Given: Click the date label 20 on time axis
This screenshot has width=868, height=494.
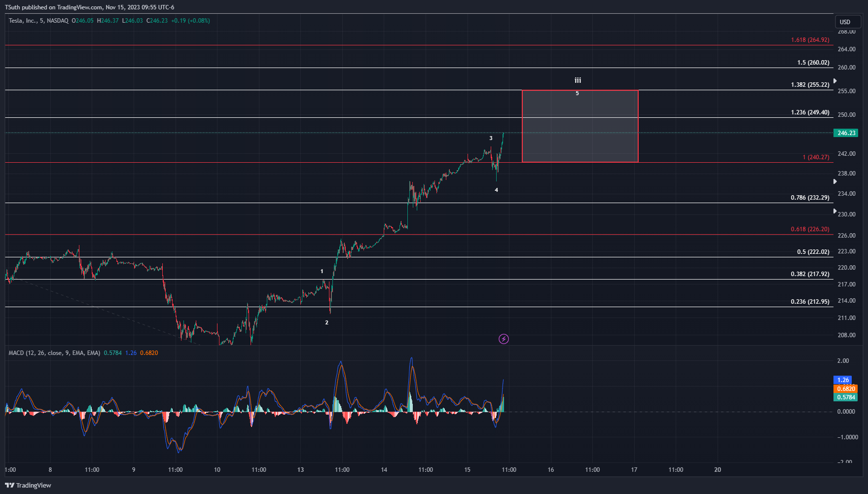Looking at the screenshot, I should 718,470.
